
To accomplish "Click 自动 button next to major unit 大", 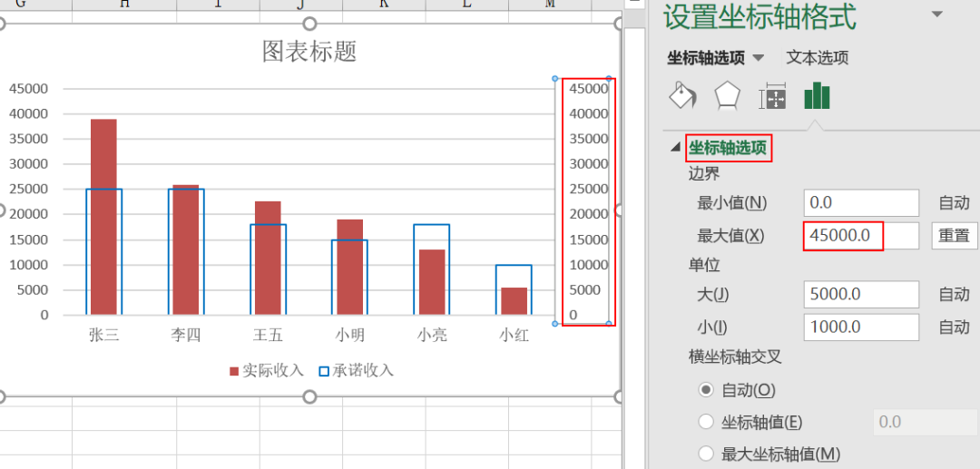I will [955, 294].
